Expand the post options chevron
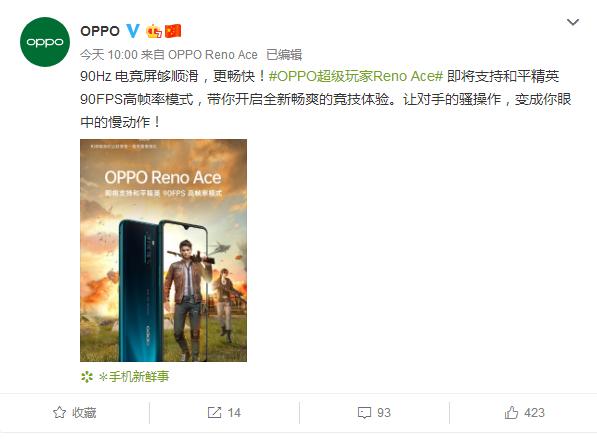 573,22
